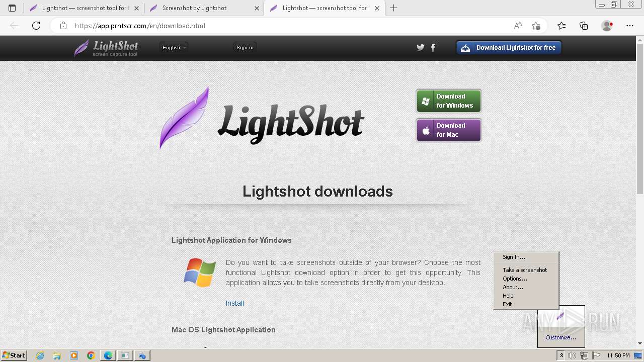The image size is (644, 362).
Task: Click the network tray icon
Action: pos(584,355)
